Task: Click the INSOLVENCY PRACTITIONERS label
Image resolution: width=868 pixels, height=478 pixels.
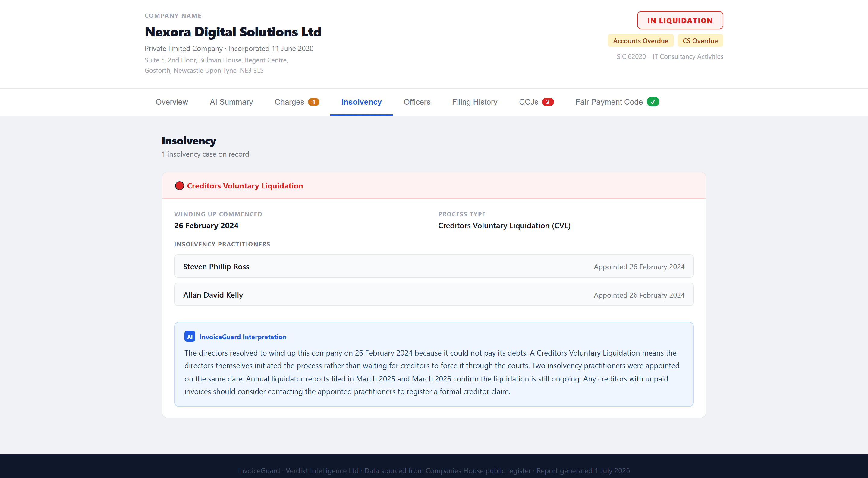Action: click(x=222, y=244)
